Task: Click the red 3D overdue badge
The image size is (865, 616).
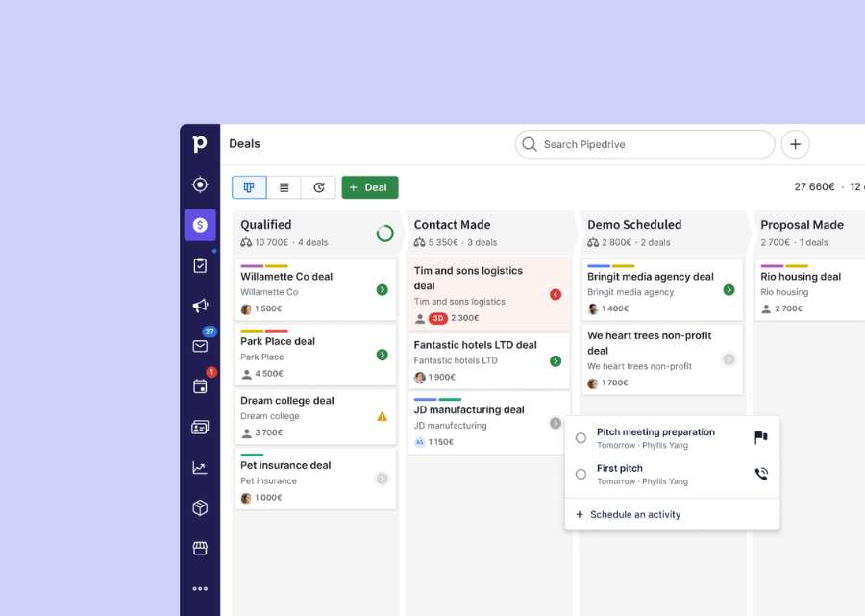Action: pos(438,318)
